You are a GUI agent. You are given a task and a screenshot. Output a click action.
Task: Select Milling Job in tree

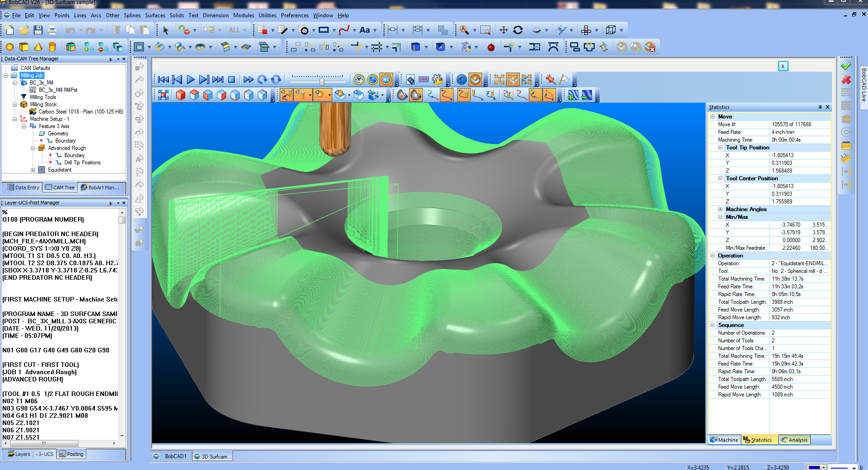[32, 75]
